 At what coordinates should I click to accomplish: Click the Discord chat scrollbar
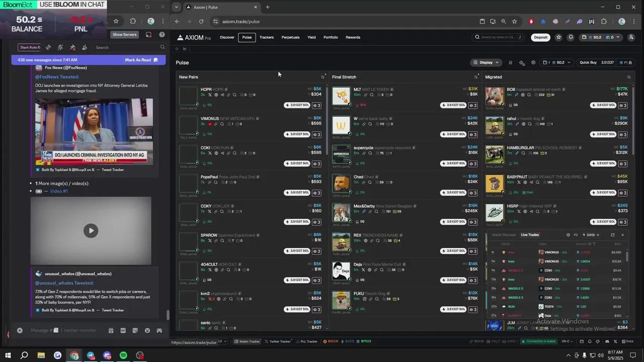coord(168,316)
